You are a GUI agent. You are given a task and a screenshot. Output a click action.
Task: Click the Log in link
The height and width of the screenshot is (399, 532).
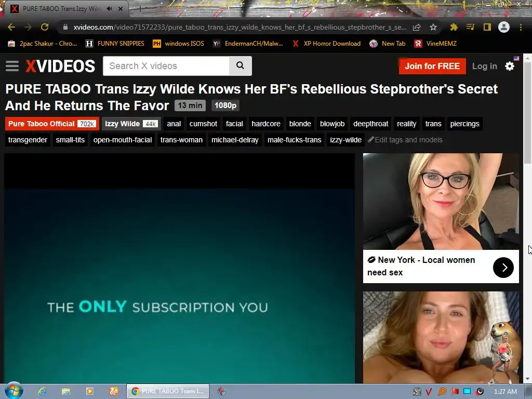(485, 66)
